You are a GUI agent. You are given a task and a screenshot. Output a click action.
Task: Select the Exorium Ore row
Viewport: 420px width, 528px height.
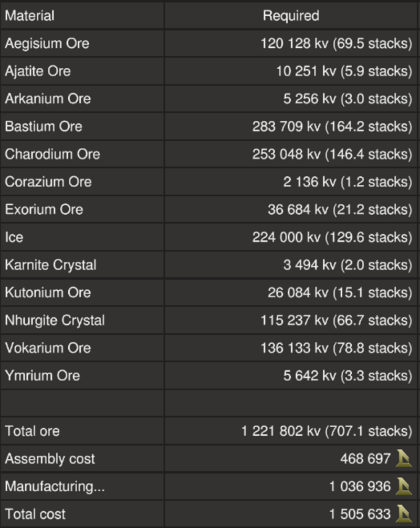click(x=209, y=209)
